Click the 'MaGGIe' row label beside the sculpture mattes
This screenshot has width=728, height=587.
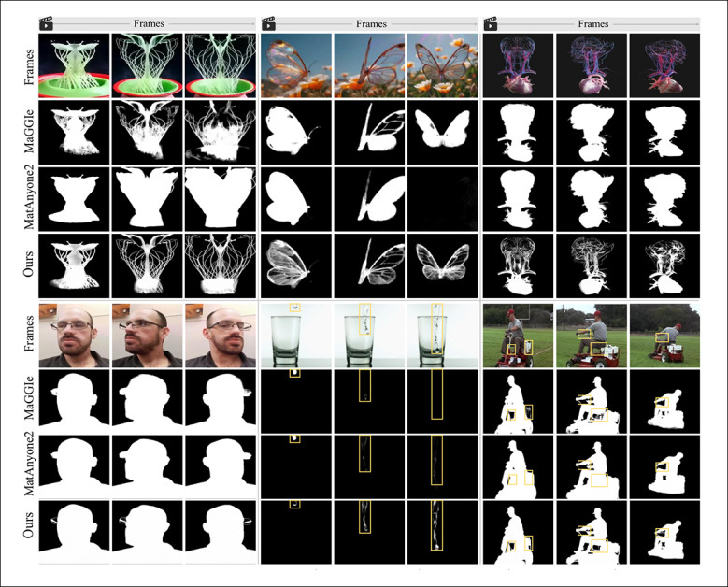[29, 133]
